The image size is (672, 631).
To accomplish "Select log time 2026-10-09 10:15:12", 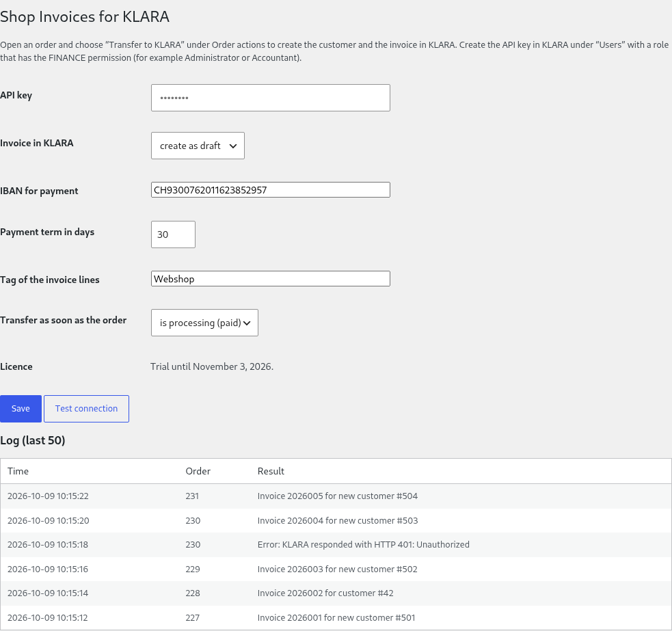I will [x=48, y=618].
